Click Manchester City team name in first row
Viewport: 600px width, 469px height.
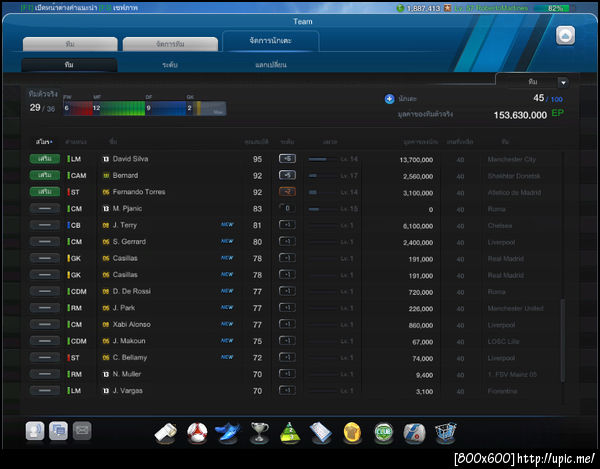512,159
